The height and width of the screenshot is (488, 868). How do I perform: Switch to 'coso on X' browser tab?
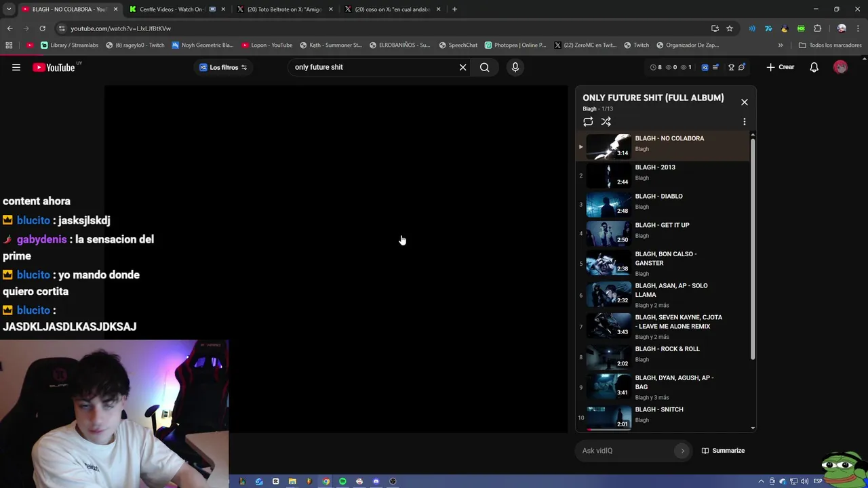[393, 9]
